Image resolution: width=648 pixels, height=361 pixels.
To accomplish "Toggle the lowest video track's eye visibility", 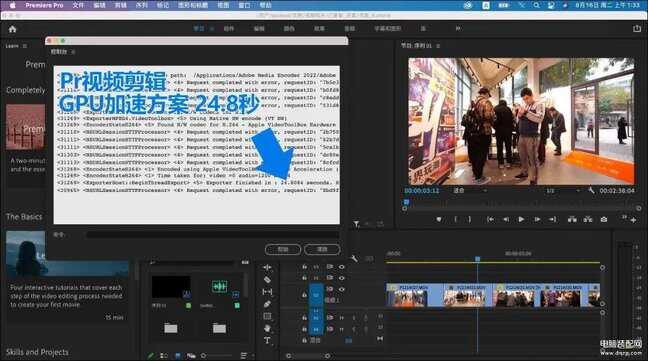I will coord(341,289).
